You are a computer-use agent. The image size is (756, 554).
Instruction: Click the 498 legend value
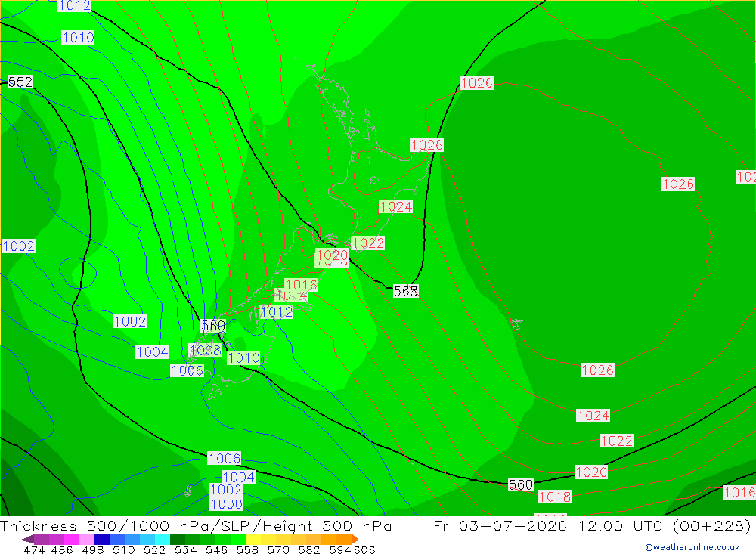93,549
